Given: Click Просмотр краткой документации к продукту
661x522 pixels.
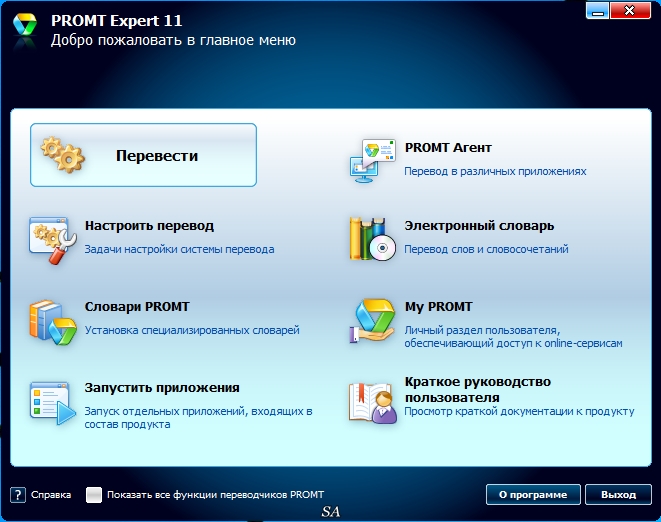Looking at the screenshot, I should (519, 411).
